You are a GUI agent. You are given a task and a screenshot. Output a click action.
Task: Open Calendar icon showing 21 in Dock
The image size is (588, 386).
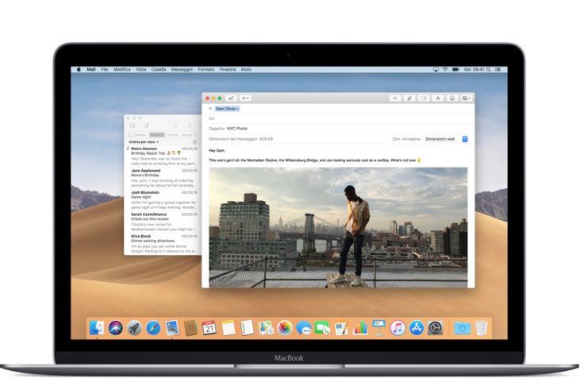[x=209, y=328]
